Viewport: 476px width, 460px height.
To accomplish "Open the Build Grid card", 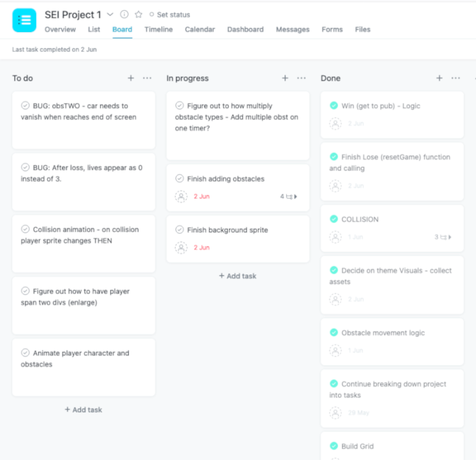I will point(392,446).
